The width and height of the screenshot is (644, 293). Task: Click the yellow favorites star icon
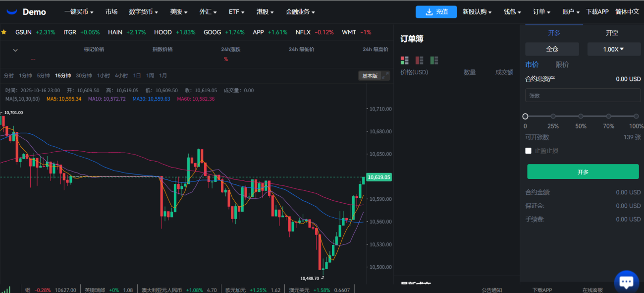(4, 32)
